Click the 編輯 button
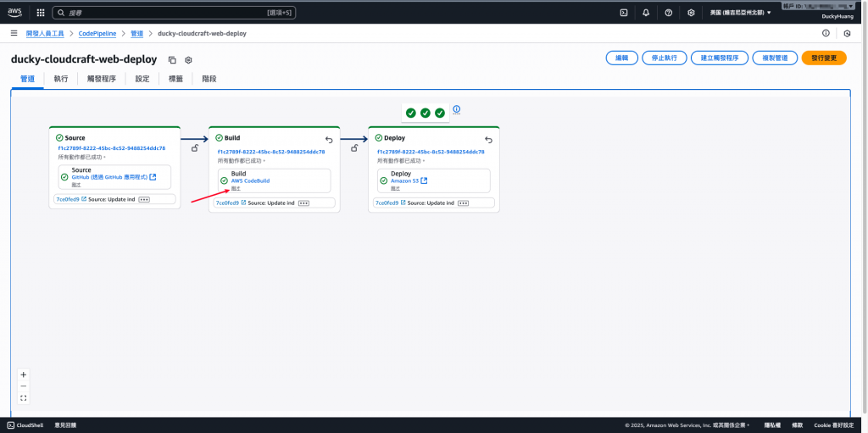The width and height of the screenshot is (868, 433). (x=622, y=58)
